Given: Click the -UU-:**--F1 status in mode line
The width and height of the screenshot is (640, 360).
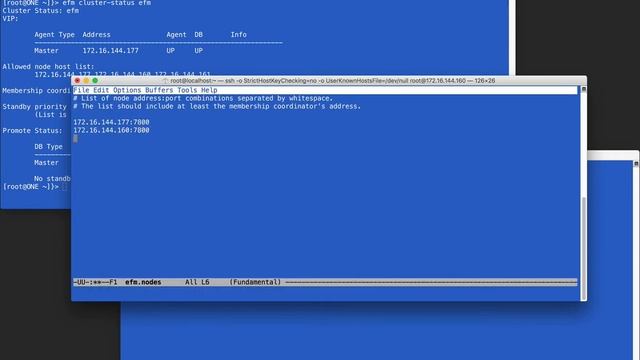Looking at the screenshot, I should click(96, 282).
